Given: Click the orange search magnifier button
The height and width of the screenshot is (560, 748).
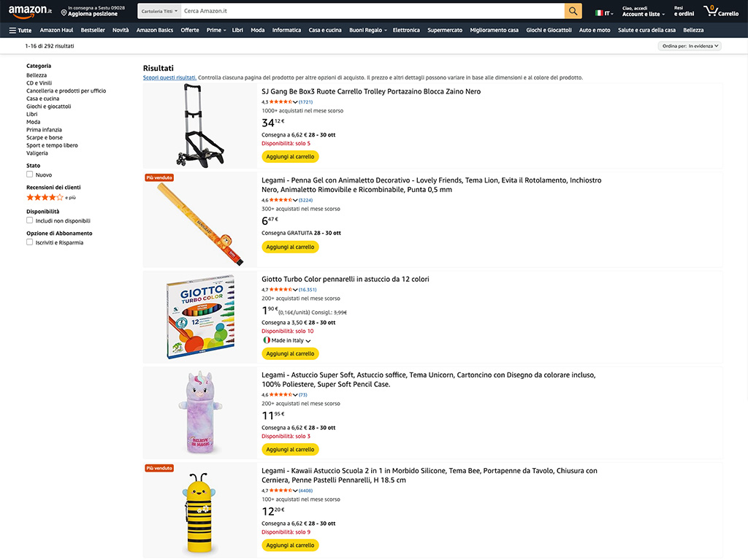Looking at the screenshot, I should pos(573,11).
